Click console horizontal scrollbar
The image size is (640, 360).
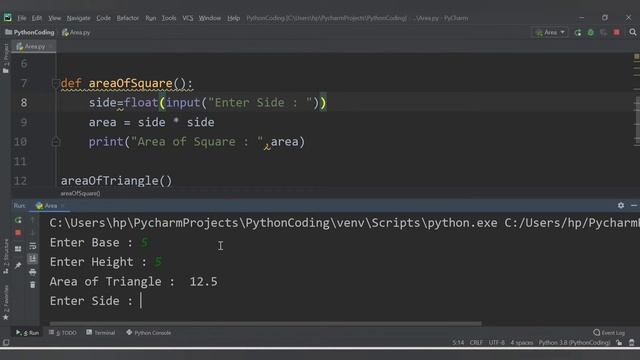click(x=265, y=324)
